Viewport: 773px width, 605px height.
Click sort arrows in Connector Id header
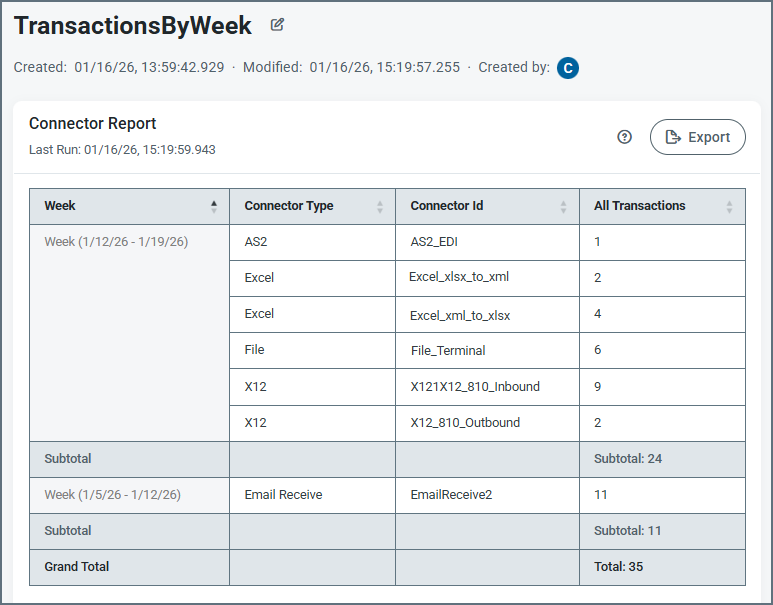point(563,206)
